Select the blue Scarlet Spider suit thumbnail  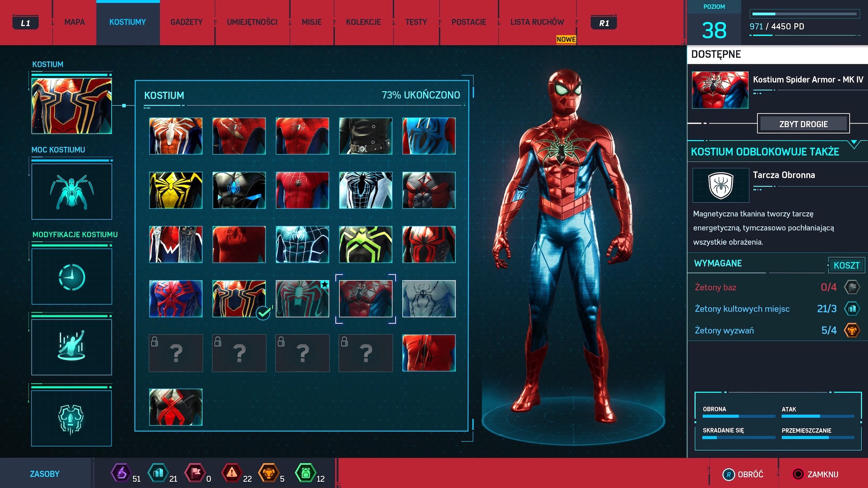[x=429, y=136]
